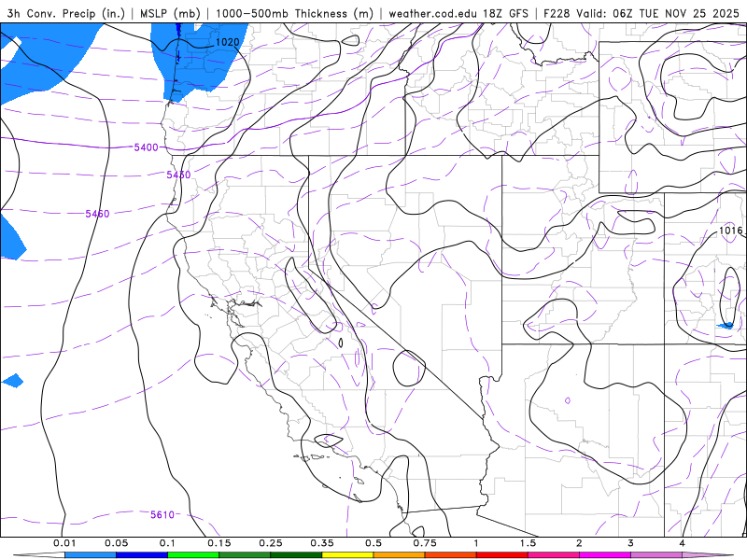Pick the magenta 2–3 legend swatch
The width and height of the screenshot is (747, 560).
coord(605,555)
